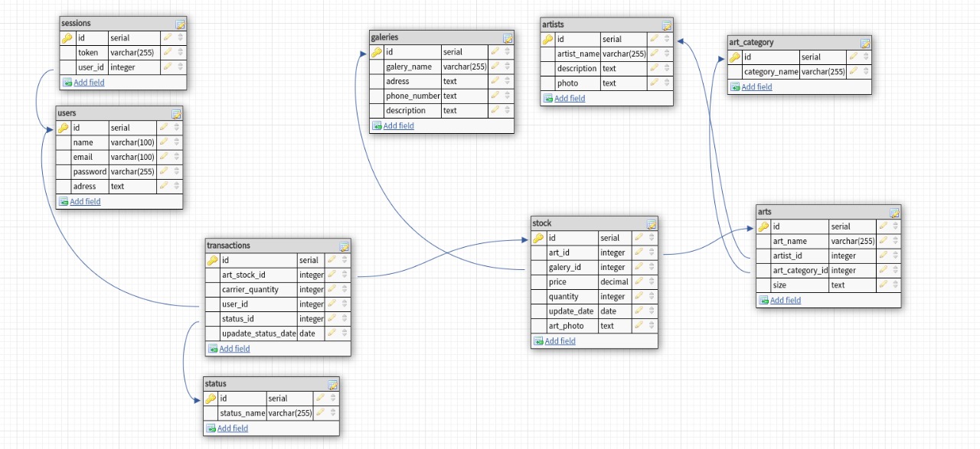Screen dimensions: 980x449
Task: Click varchar(255) type of token field
Action: [132, 52]
